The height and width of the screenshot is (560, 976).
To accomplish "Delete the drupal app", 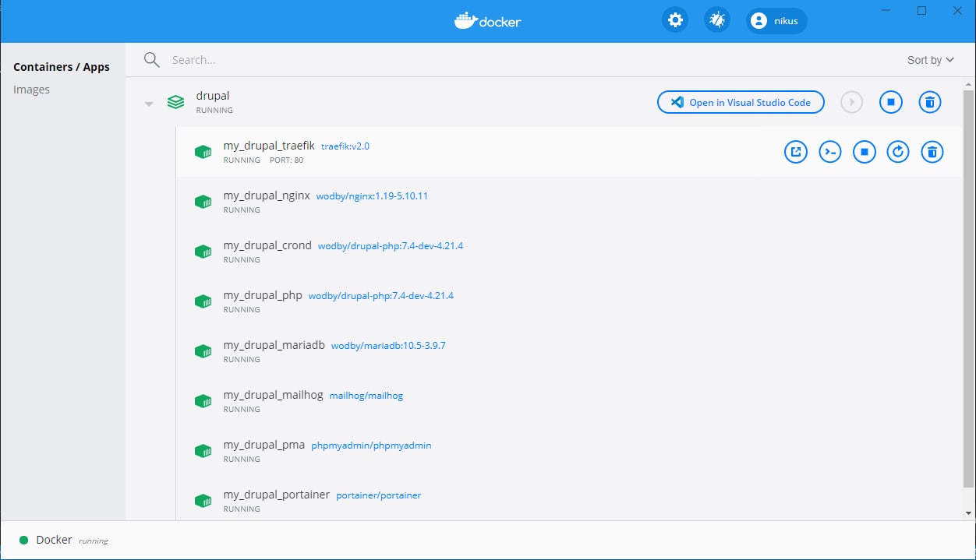I will click(x=929, y=102).
